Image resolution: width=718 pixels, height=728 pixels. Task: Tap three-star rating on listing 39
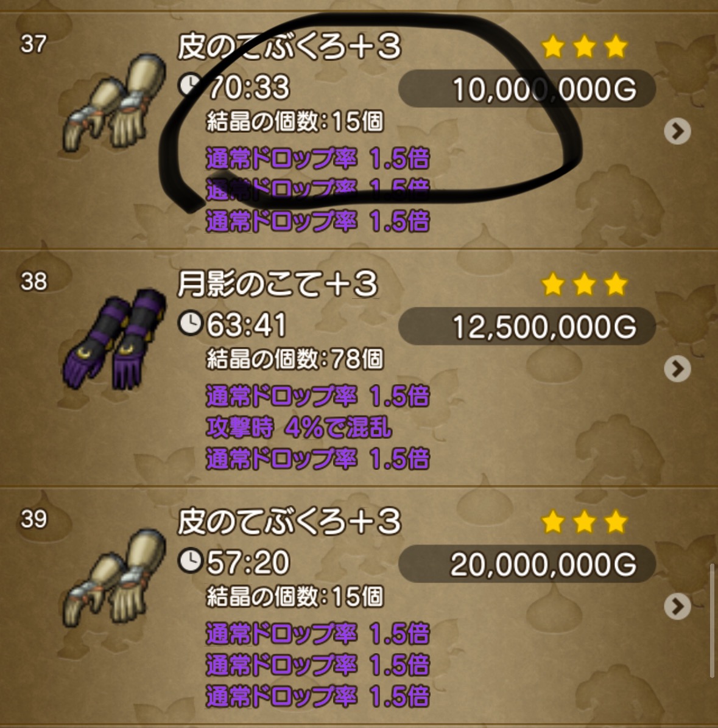tap(584, 522)
